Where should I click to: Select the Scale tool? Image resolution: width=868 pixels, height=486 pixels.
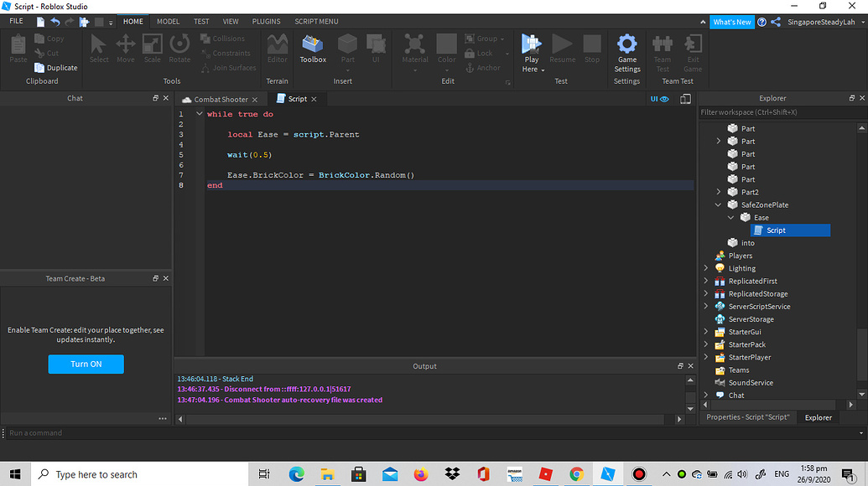tap(152, 49)
